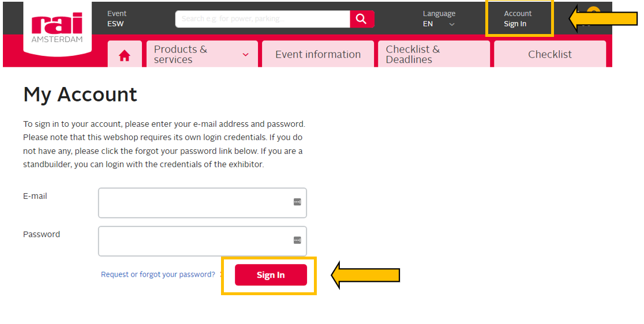Focus the Password input box
644x324 pixels.
tap(196, 241)
